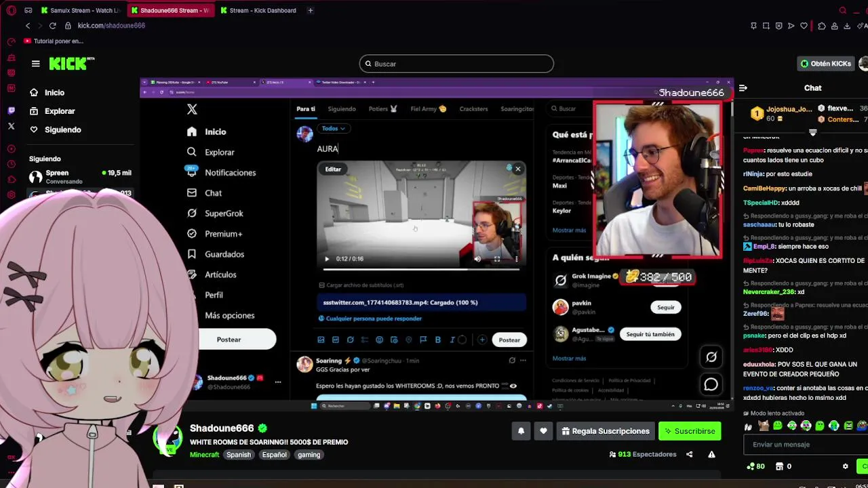Screen dimensions: 868x488
Task: Open Twitch from the Opera sidebar
Action: (x=11, y=110)
